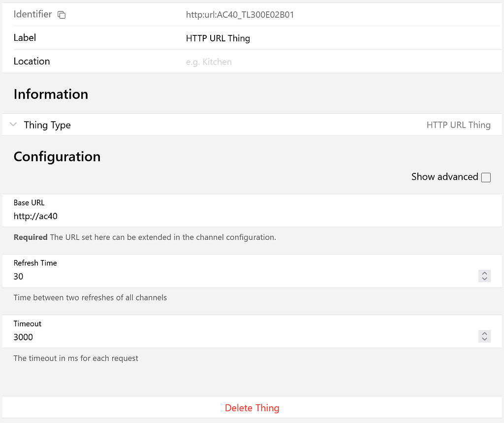The image size is (504, 423).
Task: Click the Delete Thing button
Action: (x=252, y=408)
